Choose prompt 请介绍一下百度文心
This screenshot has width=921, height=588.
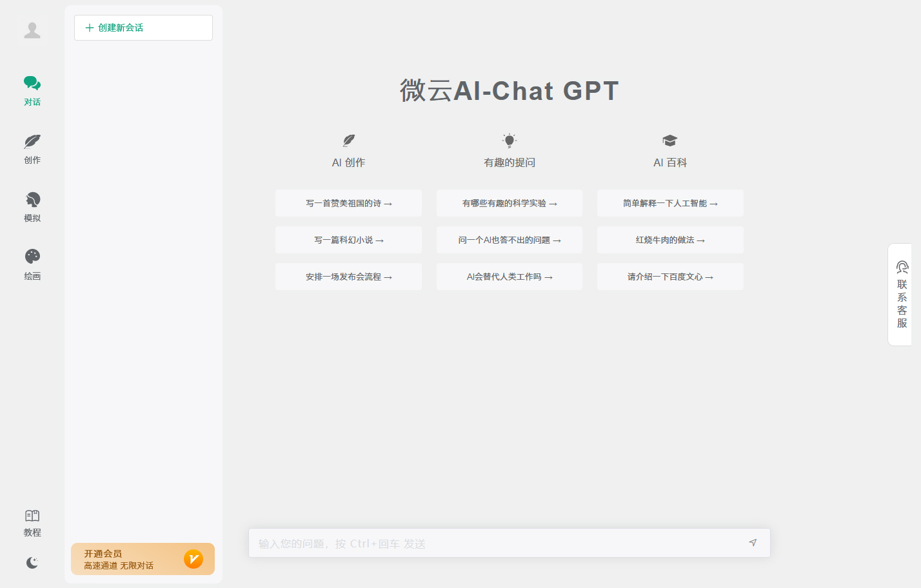[670, 277]
